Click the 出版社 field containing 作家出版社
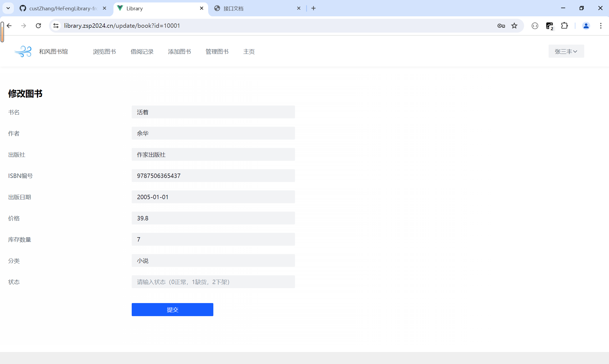Image resolution: width=609 pixels, height=364 pixels. click(x=213, y=155)
